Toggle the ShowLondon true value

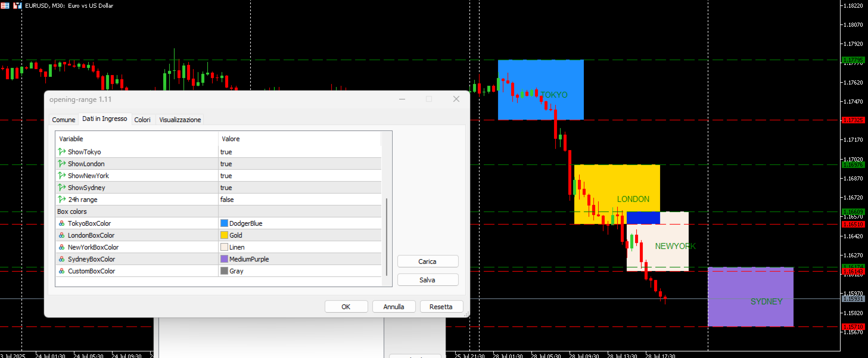click(x=300, y=164)
